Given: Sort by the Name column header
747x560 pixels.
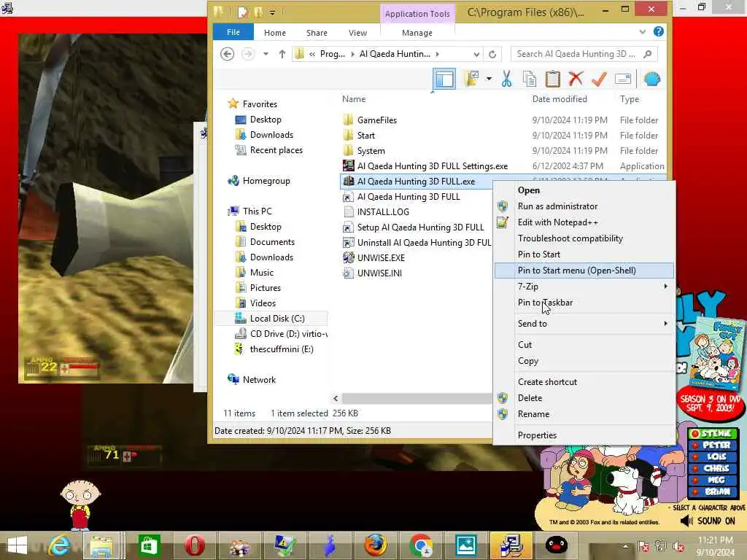Looking at the screenshot, I should (354, 99).
